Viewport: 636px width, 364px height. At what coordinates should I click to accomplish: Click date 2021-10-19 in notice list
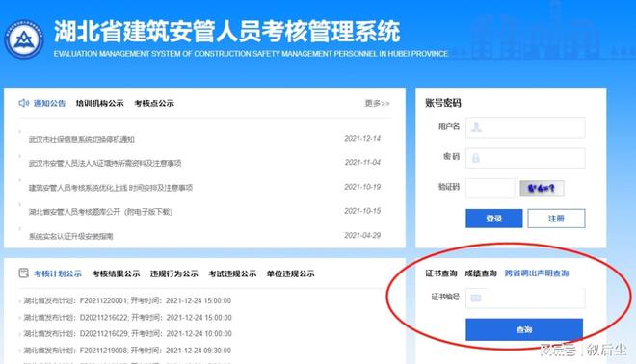[x=362, y=187]
